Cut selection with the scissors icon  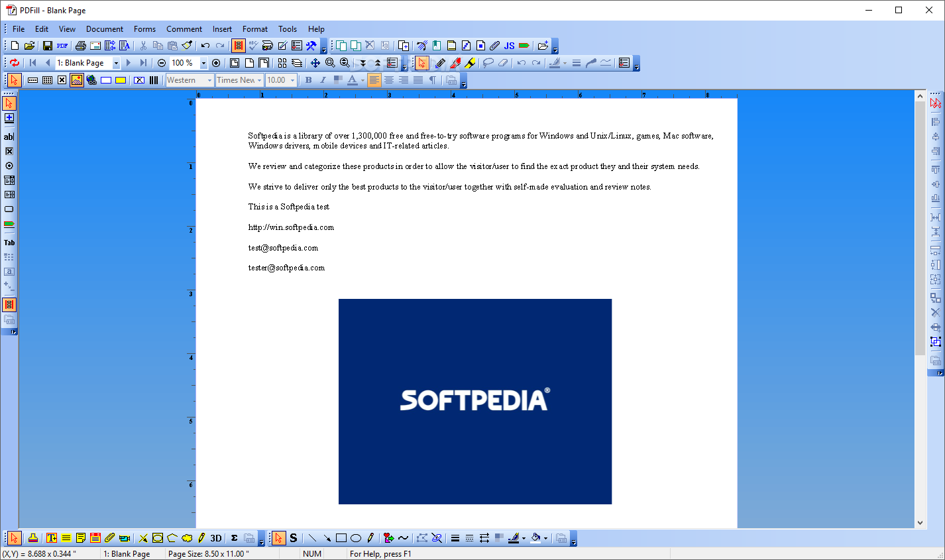(x=143, y=46)
